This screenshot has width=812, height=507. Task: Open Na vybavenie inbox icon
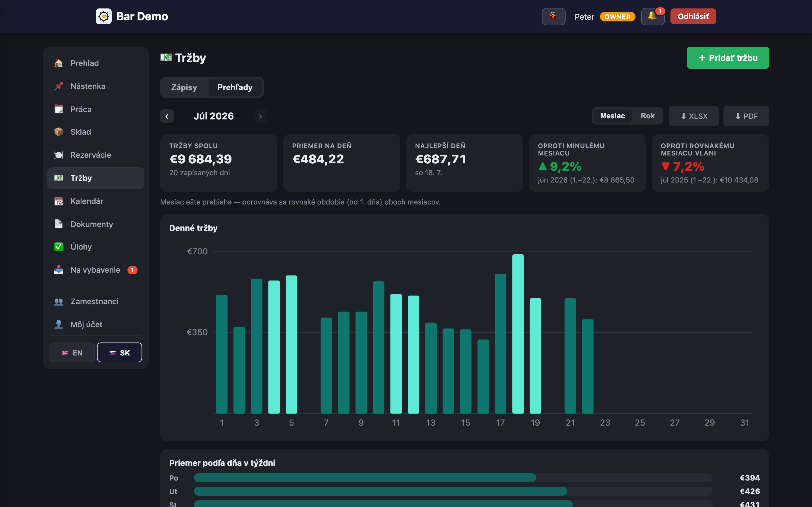pos(59,270)
